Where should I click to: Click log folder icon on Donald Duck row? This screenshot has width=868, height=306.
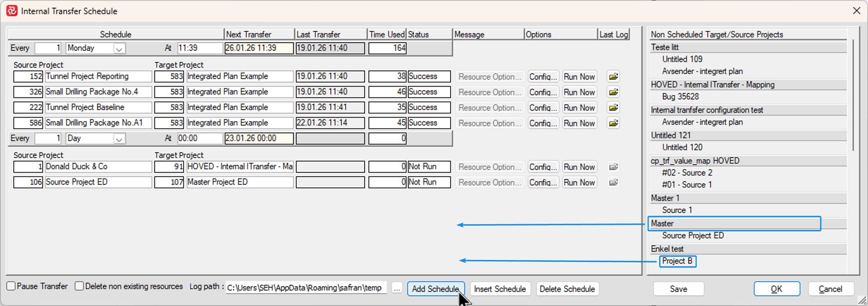click(613, 167)
